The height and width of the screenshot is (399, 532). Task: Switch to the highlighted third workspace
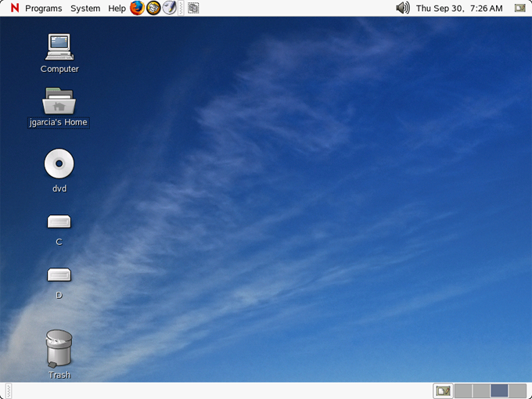pyautogui.click(x=499, y=391)
